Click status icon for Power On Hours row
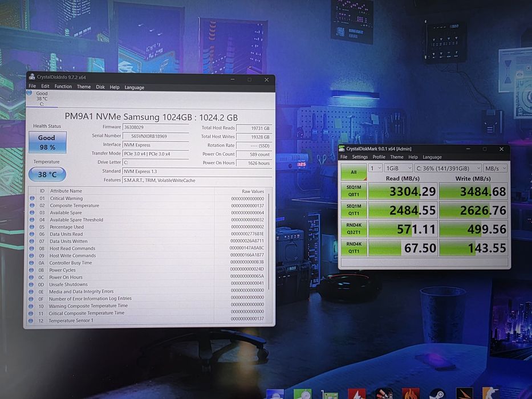The width and height of the screenshot is (532, 399). click(x=31, y=277)
